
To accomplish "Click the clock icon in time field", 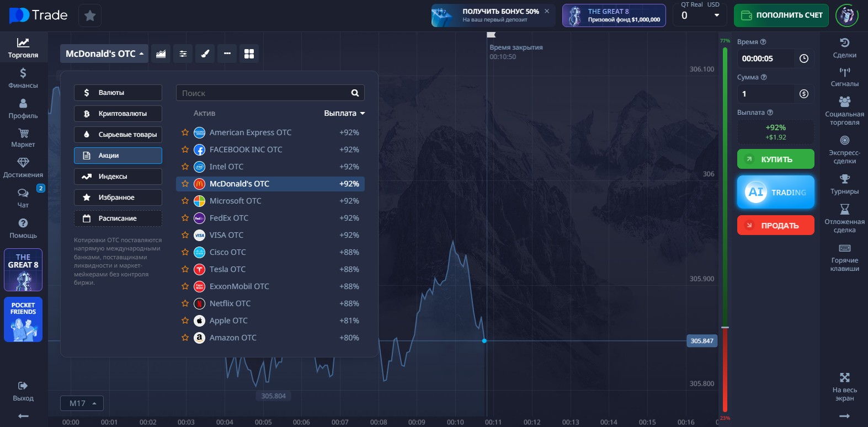I will [804, 58].
